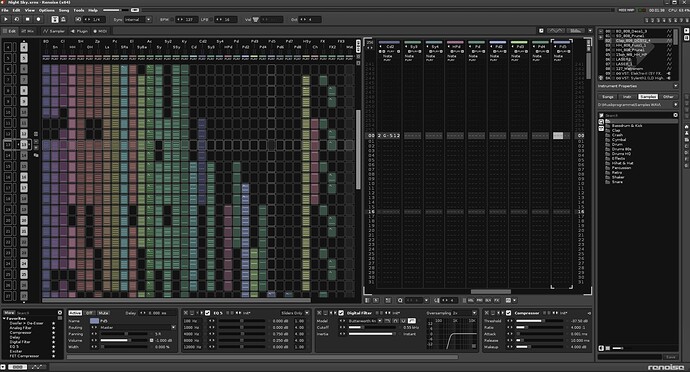Set the track state to Mute
The height and width of the screenshot is (372, 690).
pos(103,313)
